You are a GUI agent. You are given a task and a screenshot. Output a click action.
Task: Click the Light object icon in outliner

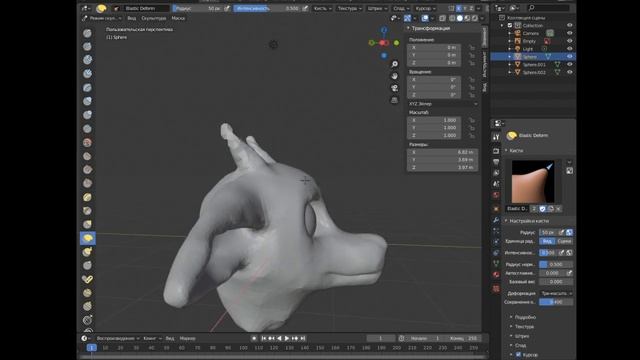518,49
